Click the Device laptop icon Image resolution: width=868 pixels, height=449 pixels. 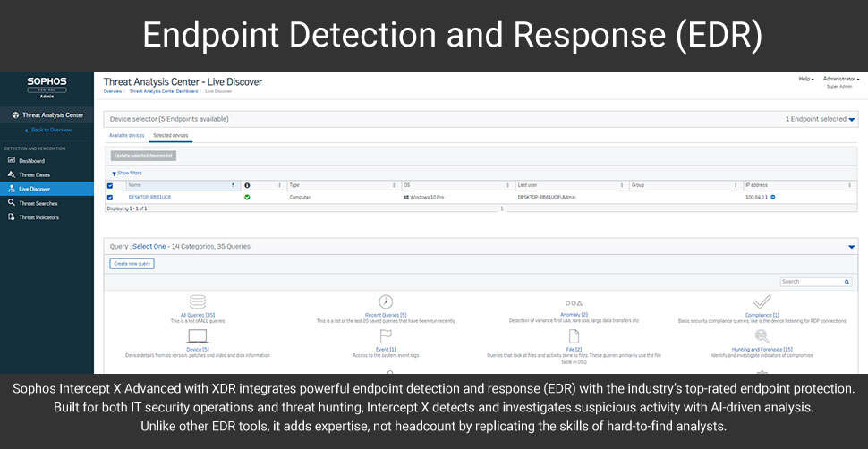[198, 336]
